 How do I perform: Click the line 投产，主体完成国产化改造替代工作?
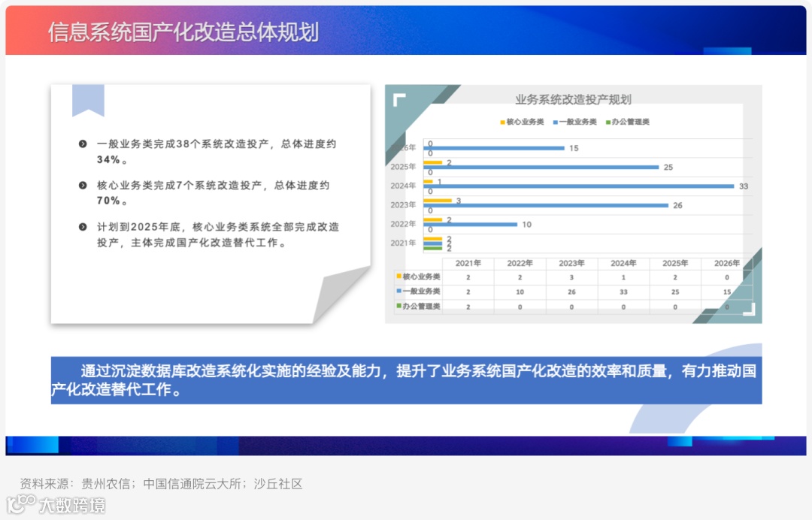(192, 243)
